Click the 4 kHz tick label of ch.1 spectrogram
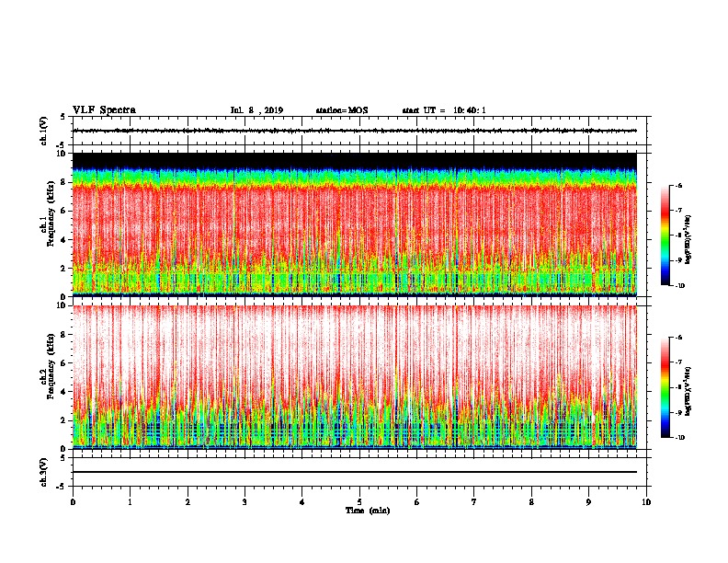 point(63,240)
